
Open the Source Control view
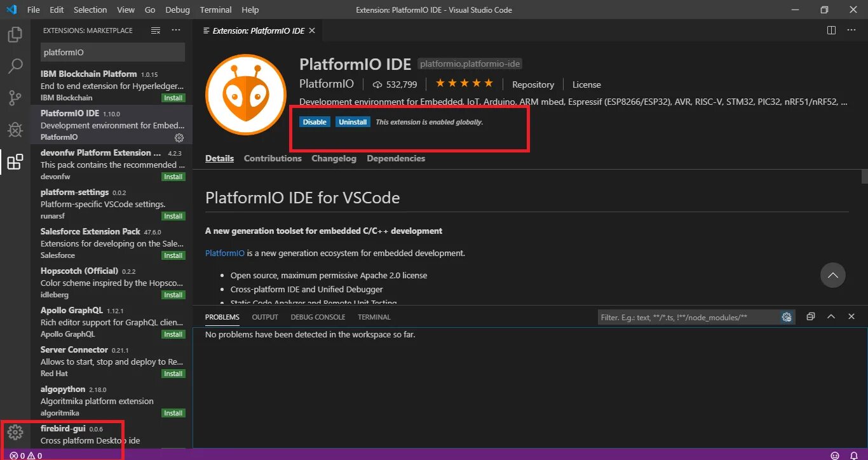click(x=15, y=97)
